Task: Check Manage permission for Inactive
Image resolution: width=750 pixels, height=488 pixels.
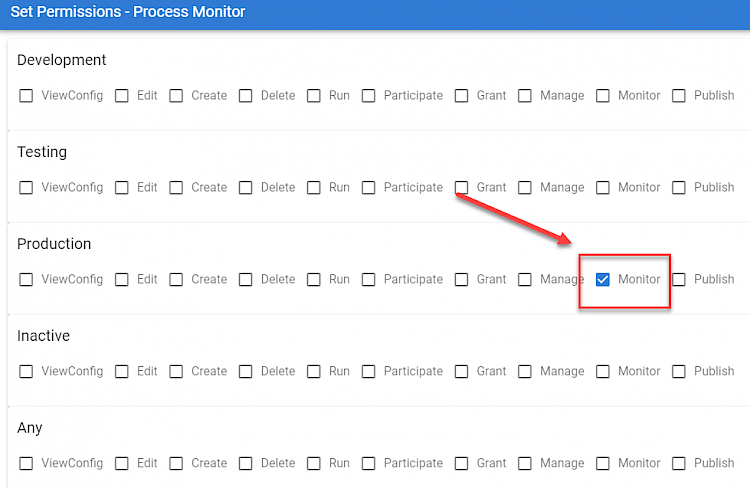Action: click(525, 371)
